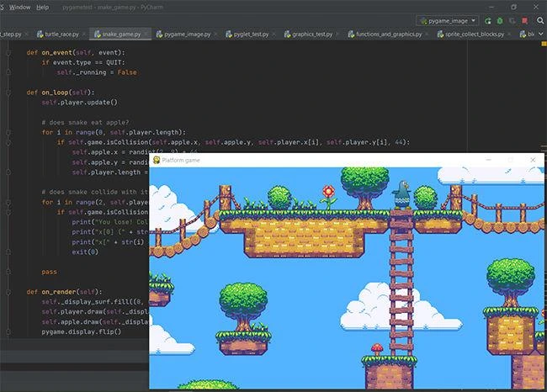Close the Platform game window
Viewport: 547px width, 392px height.
[x=533, y=160]
